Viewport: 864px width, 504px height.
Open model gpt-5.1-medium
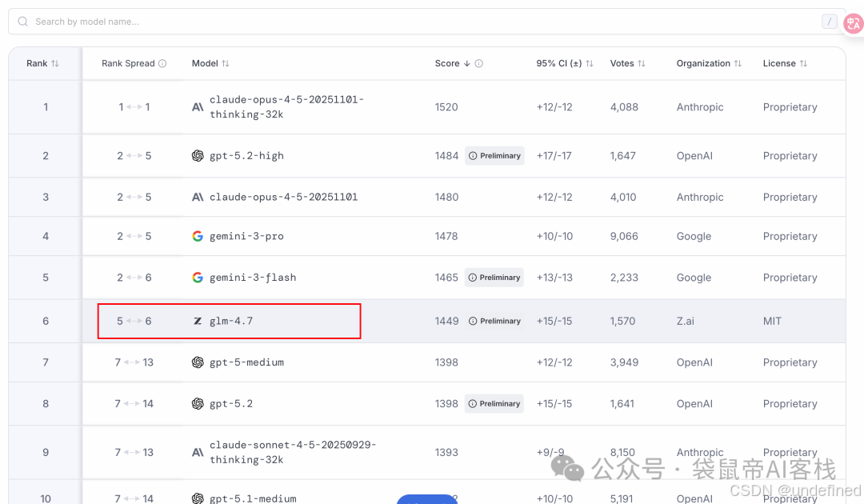pyautogui.click(x=252, y=498)
